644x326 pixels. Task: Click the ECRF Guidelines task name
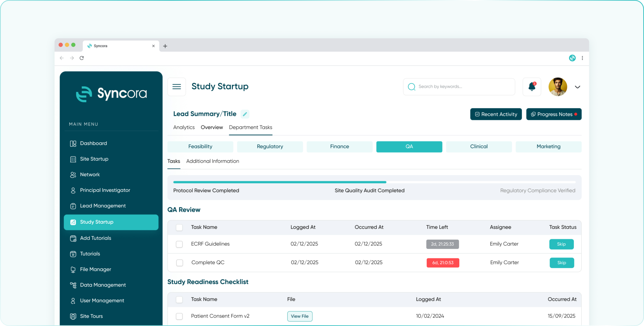[210, 244]
